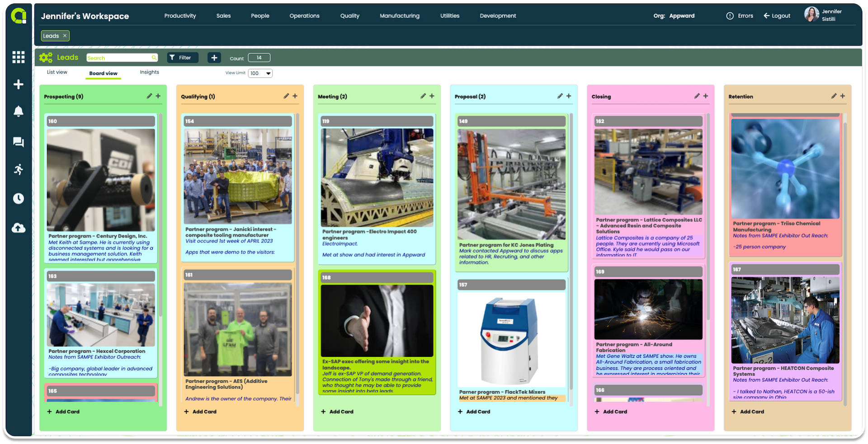Viewport: 868px width, 444px height.
Task: Click the Count value field showing 14
Action: point(259,57)
